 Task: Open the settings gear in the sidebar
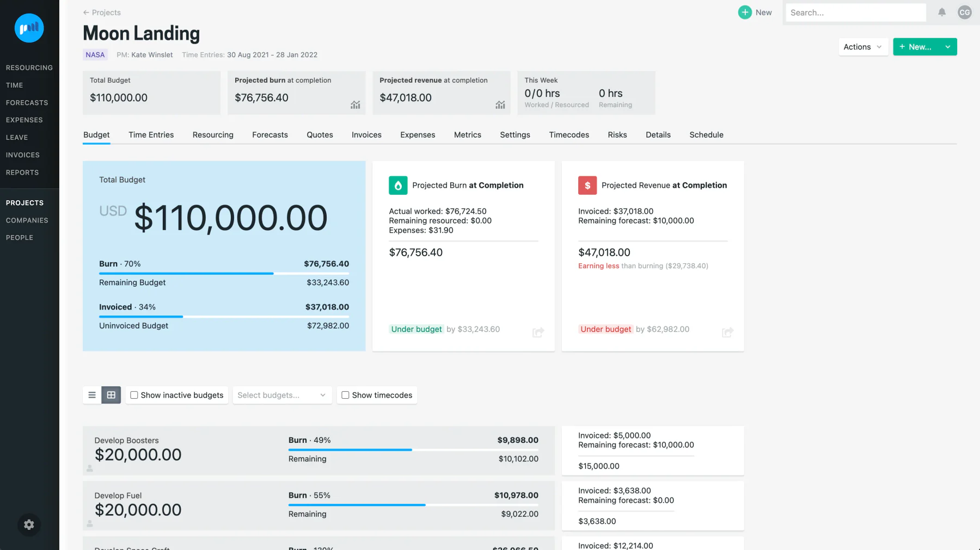(29, 524)
